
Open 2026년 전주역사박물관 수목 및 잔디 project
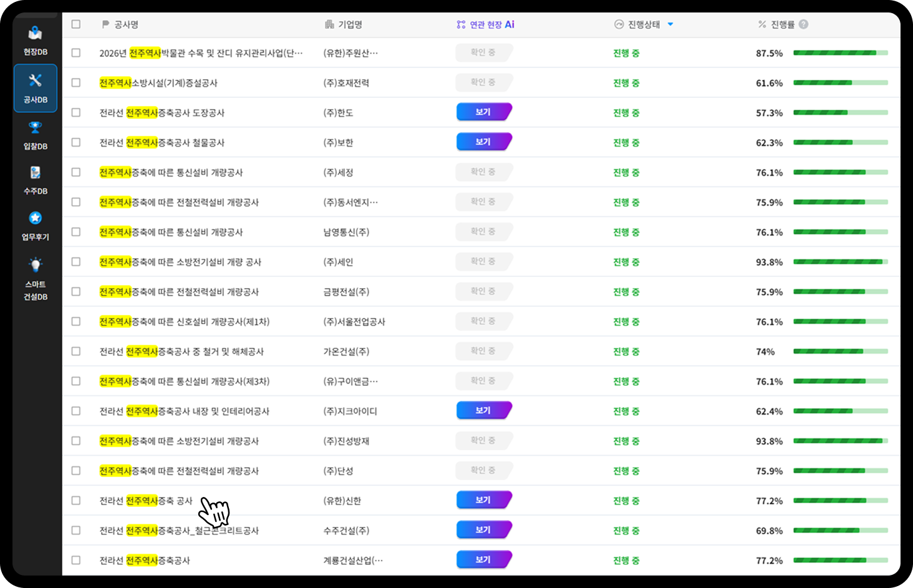tap(201, 53)
